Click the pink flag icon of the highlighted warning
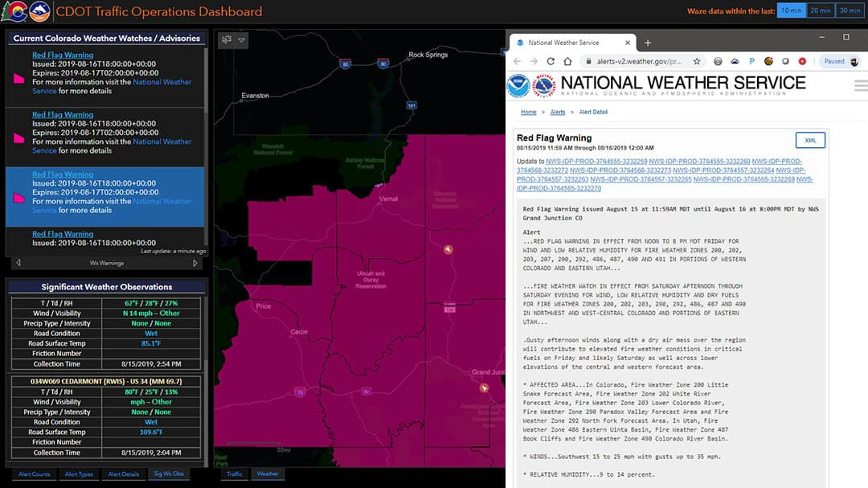Image resolution: width=868 pixels, height=488 pixels. click(19, 197)
